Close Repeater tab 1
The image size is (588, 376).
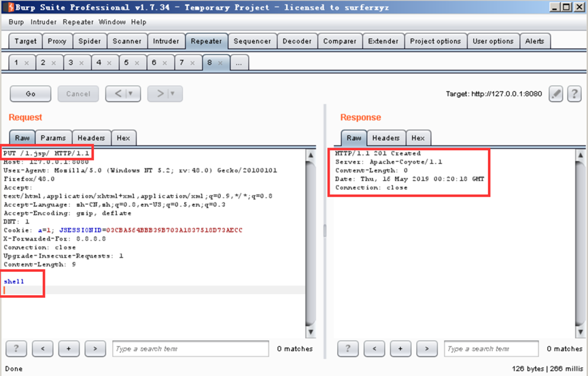coord(27,63)
